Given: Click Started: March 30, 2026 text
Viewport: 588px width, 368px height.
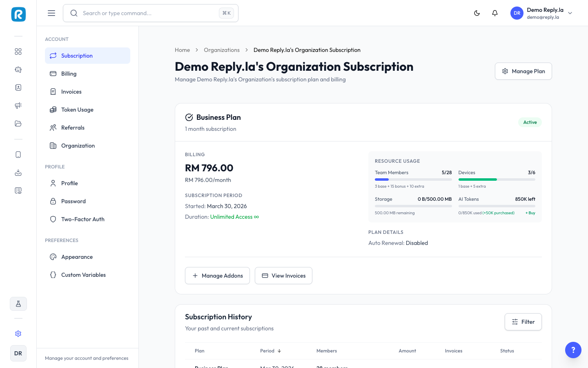Looking at the screenshot, I should [x=216, y=206].
